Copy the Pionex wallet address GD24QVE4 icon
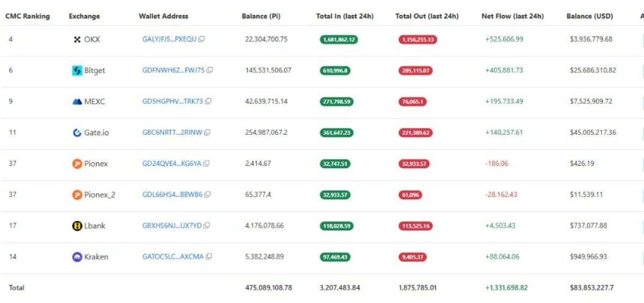Image resolution: width=644 pixels, height=303 pixels. [x=206, y=164]
